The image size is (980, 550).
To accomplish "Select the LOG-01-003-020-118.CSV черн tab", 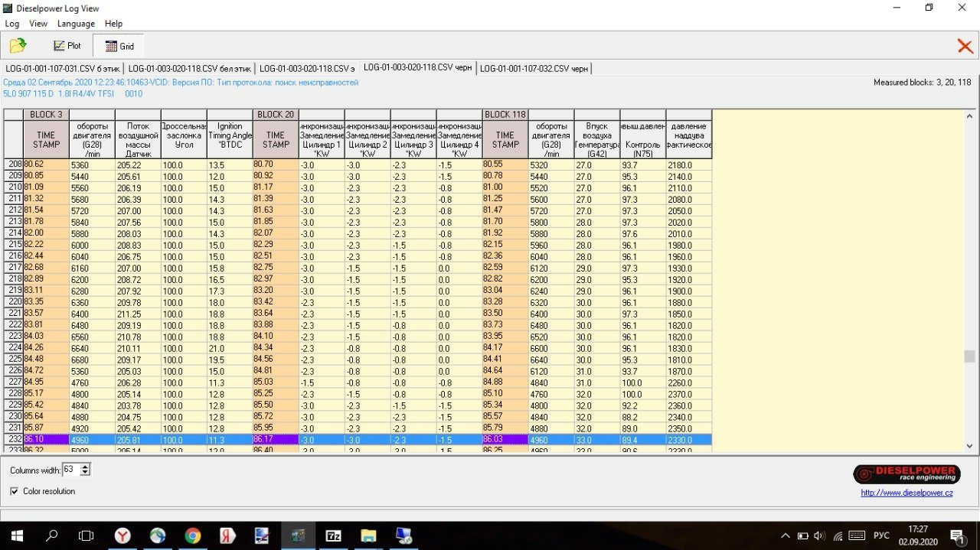I will [417, 67].
